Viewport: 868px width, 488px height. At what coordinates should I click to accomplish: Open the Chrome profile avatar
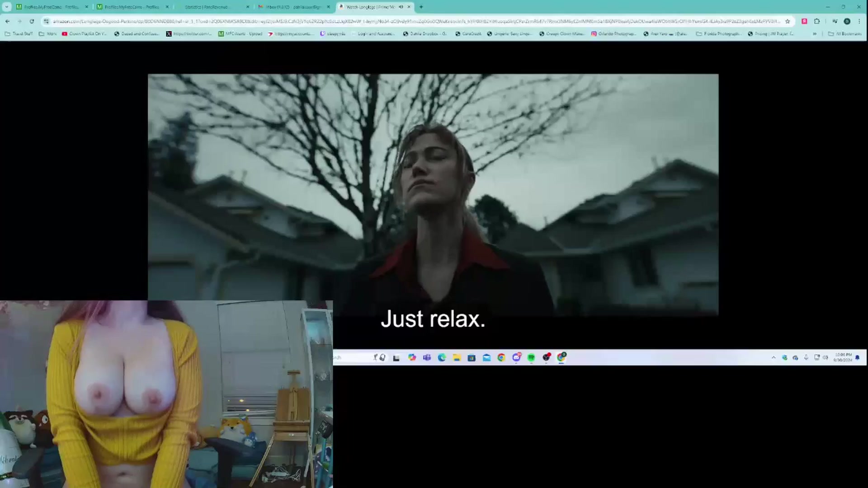(x=847, y=21)
